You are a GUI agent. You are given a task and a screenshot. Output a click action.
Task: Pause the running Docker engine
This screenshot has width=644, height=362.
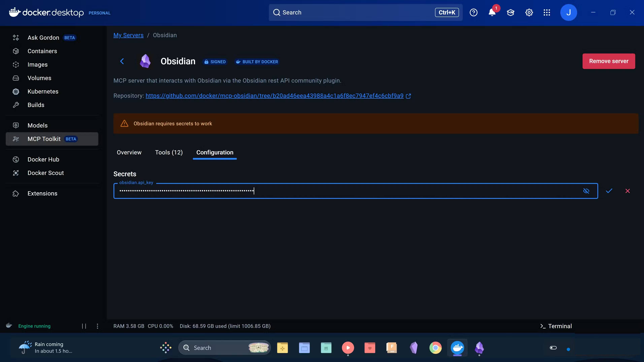[84, 326]
